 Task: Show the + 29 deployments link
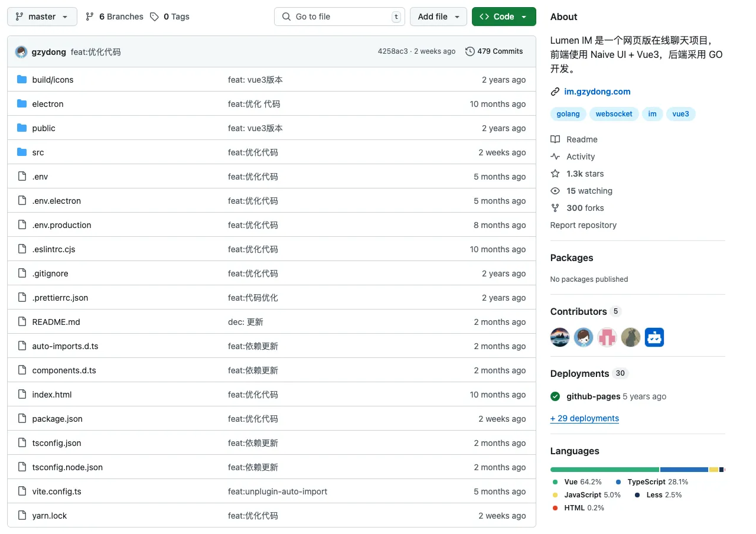click(585, 418)
